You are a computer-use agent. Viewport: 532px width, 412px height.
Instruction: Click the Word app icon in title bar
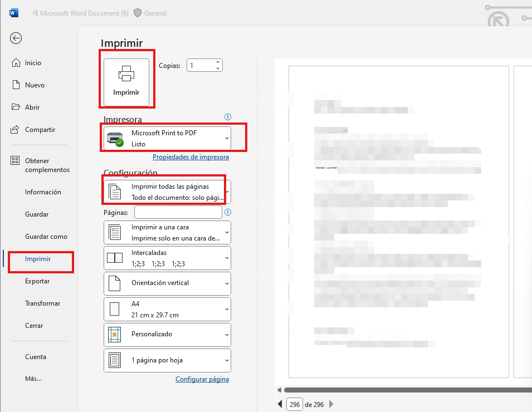14,13
